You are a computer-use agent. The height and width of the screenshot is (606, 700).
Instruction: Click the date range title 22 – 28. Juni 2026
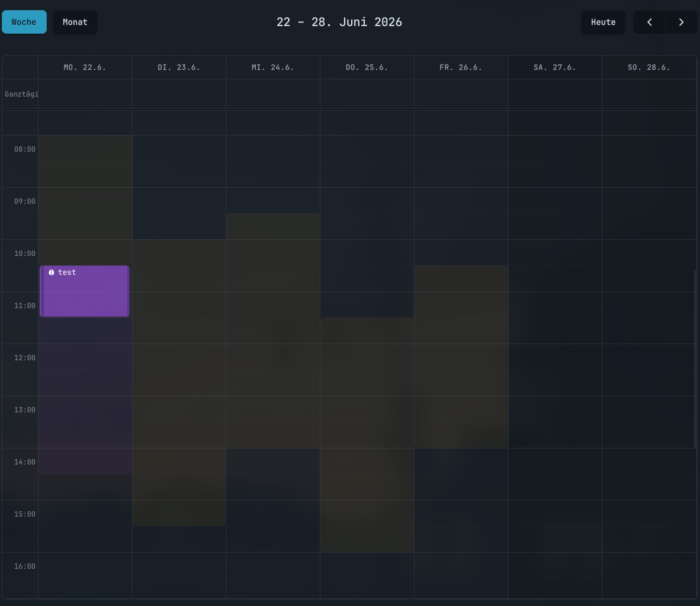[x=339, y=22]
